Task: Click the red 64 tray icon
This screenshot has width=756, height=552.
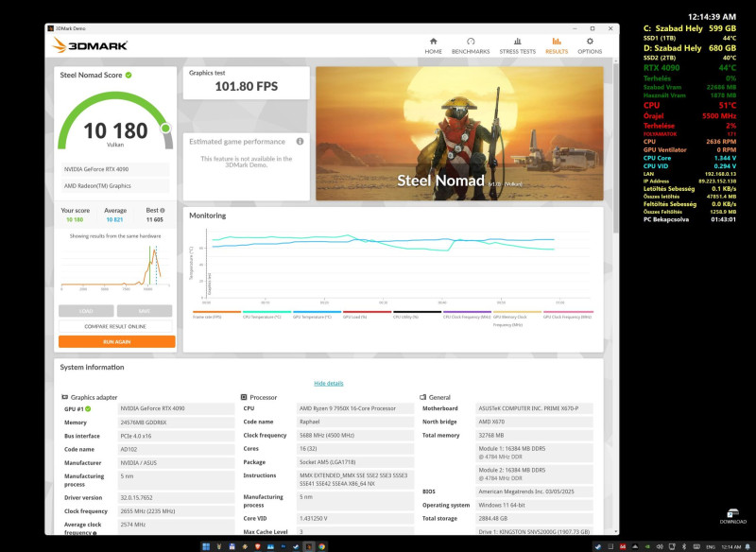Action: click(623, 546)
